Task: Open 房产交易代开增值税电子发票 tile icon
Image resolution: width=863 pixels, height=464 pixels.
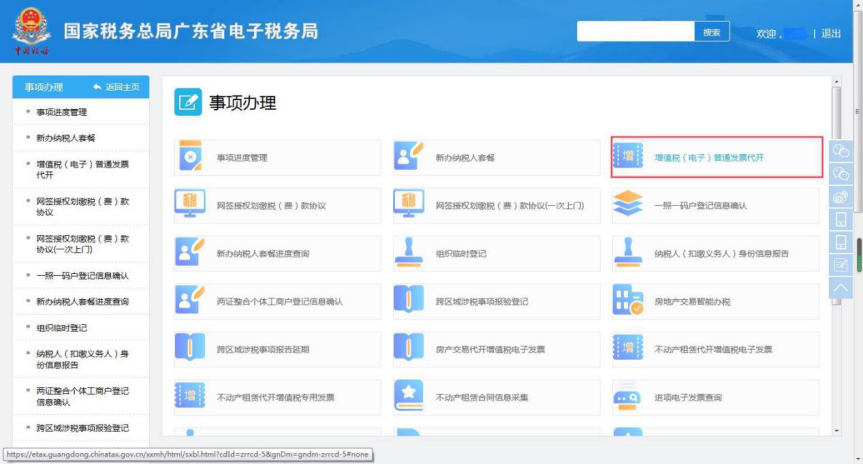Action: click(408, 348)
